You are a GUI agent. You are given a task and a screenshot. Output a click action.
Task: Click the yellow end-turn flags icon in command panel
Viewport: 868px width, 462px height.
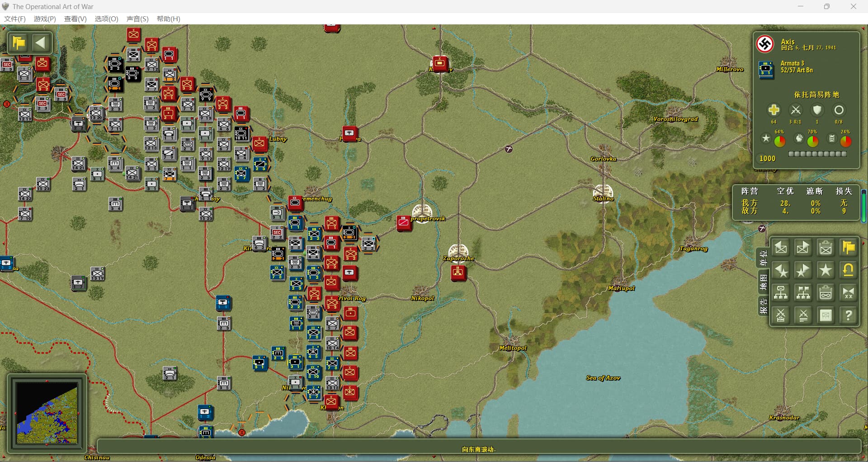click(849, 248)
